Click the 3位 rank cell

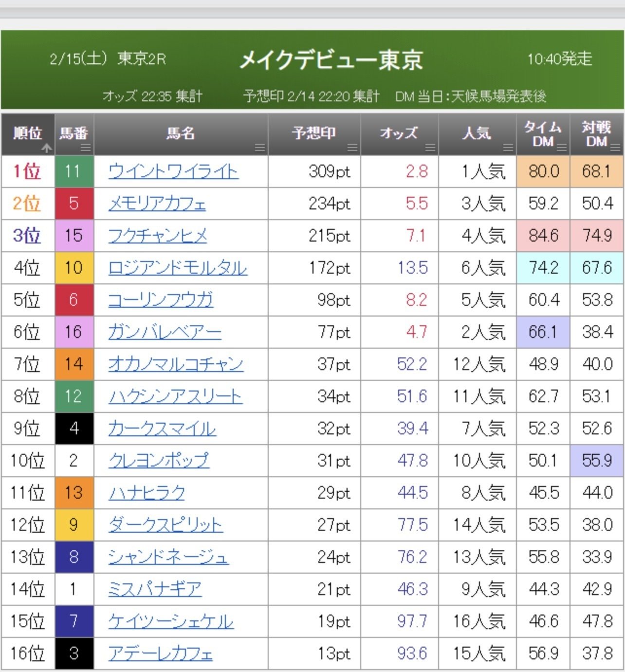(28, 236)
